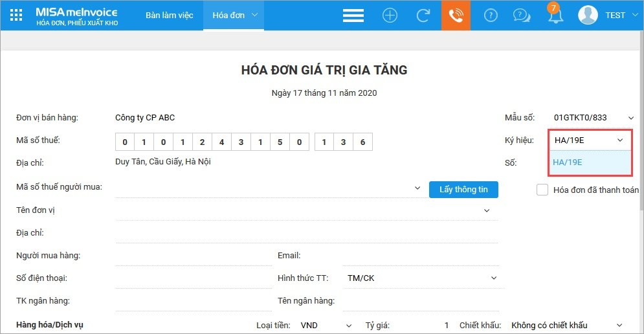Open the chat feedback icon
644x334 pixels.
click(x=522, y=16)
